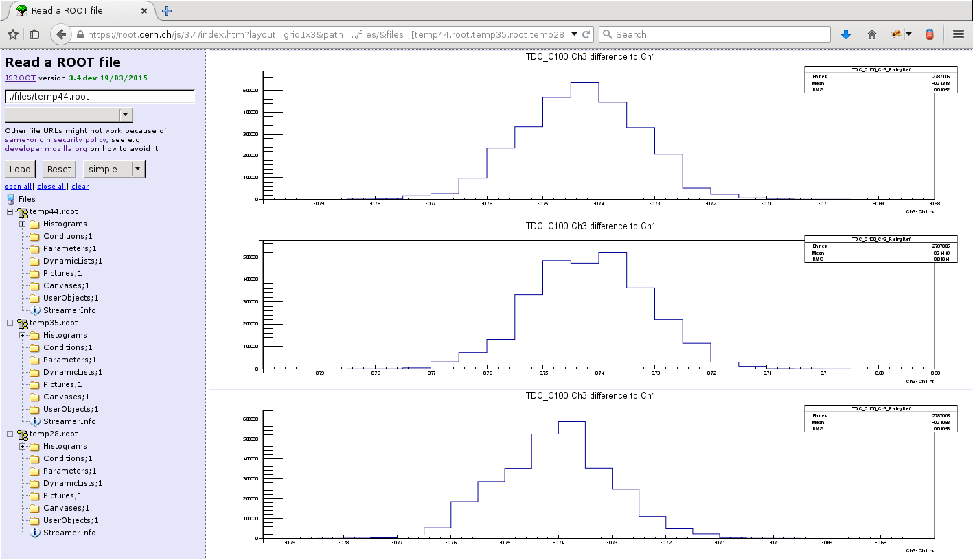Click the 'open all' link

[x=18, y=187]
